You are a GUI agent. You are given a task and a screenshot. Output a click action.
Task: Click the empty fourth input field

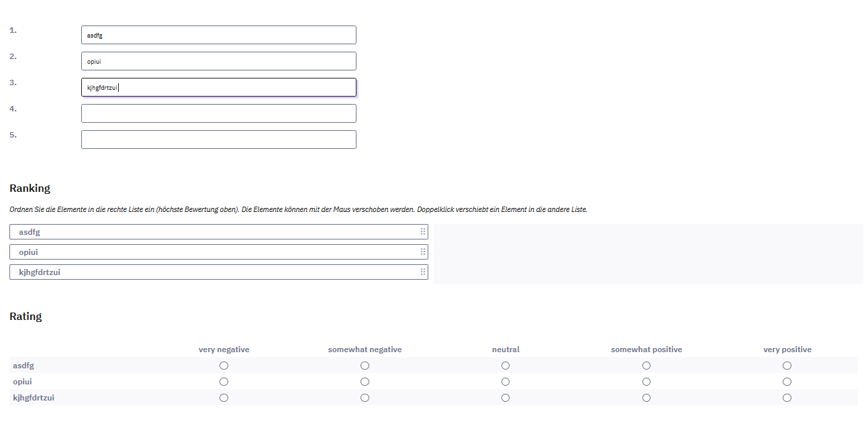[x=219, y=113]
